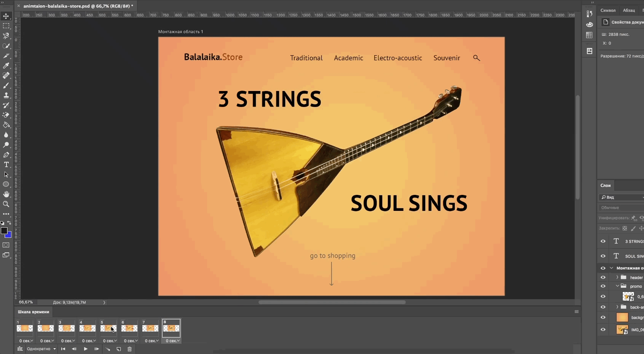Select the Dodge tool
644x354 pixels.
[x=6, y=145]
